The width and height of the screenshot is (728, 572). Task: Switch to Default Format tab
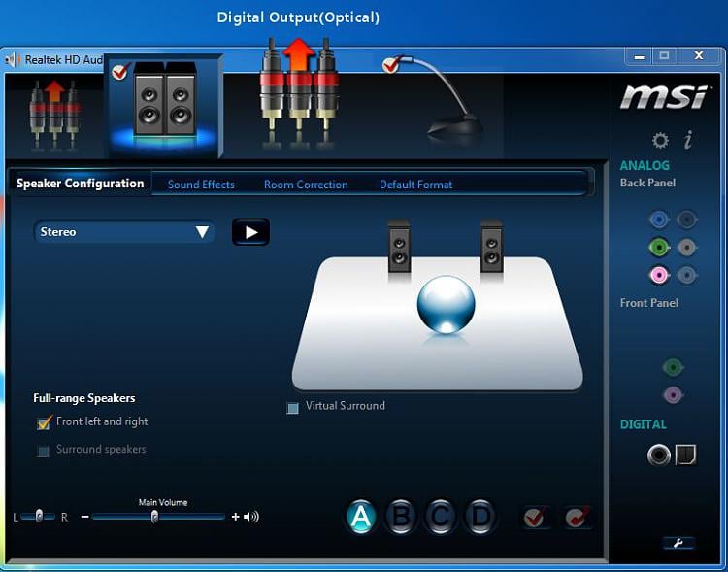pos(416,185)
